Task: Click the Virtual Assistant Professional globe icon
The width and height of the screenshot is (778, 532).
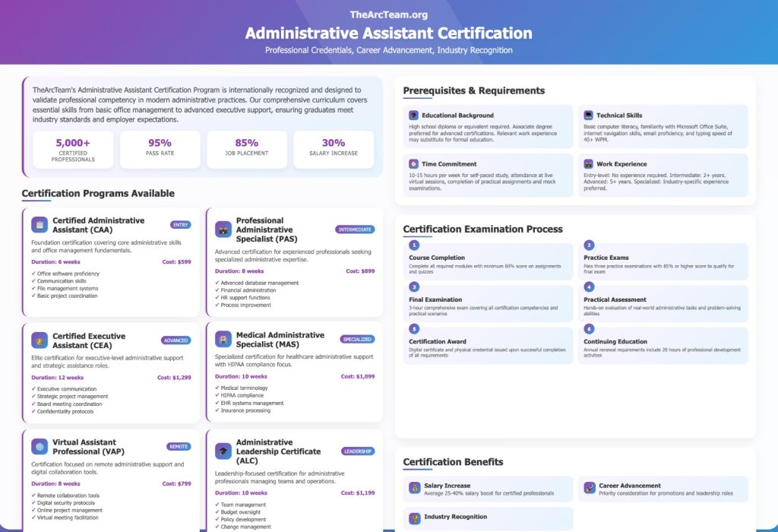Action: [x=40, y=447]
